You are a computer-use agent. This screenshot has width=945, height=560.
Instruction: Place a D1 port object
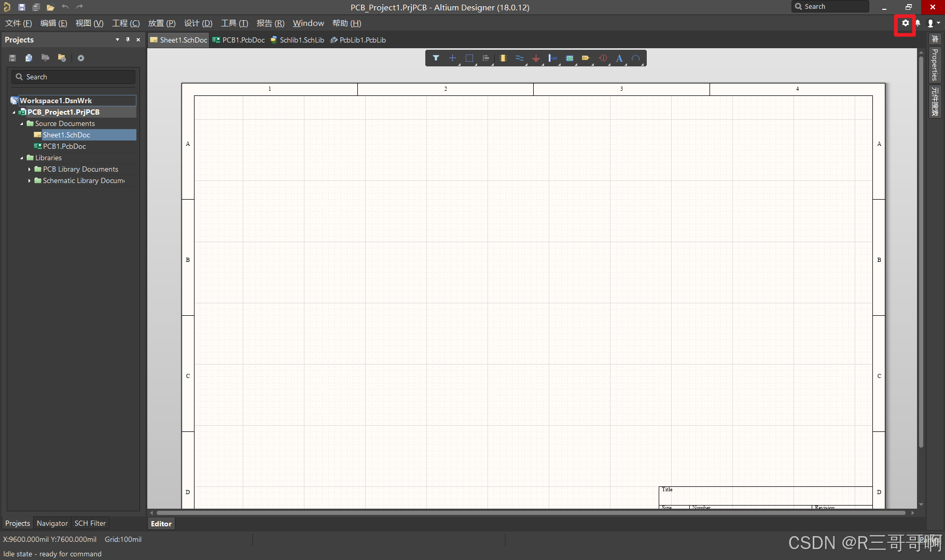tap(586, 58)
